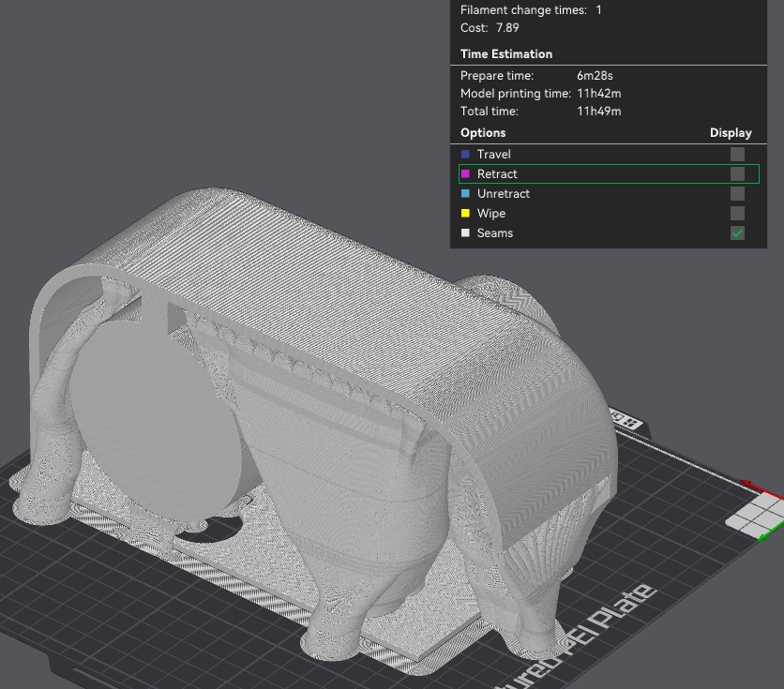Uncheck the Seams display checkbox

(737, 233)
